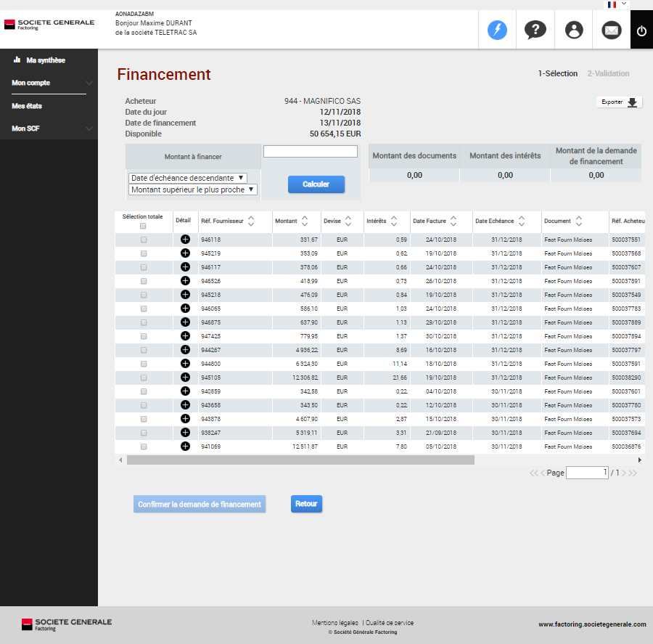Toggle the Sélection totale checkbox
Screen dimensions: 653x644
coord(143,226)
